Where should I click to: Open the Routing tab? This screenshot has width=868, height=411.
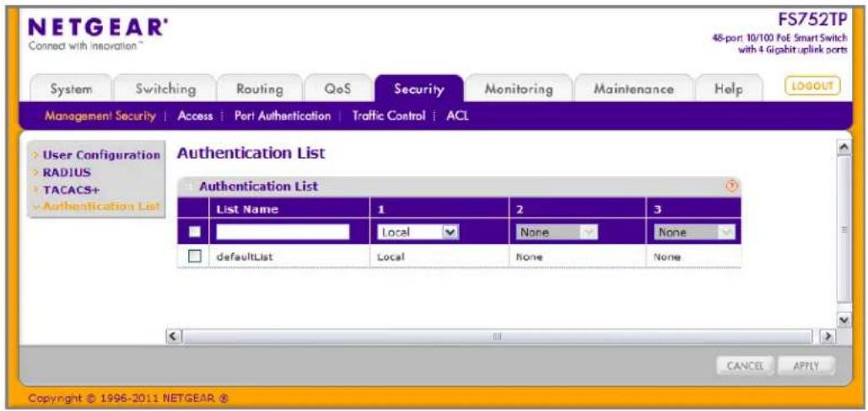[x=260, y=89]
